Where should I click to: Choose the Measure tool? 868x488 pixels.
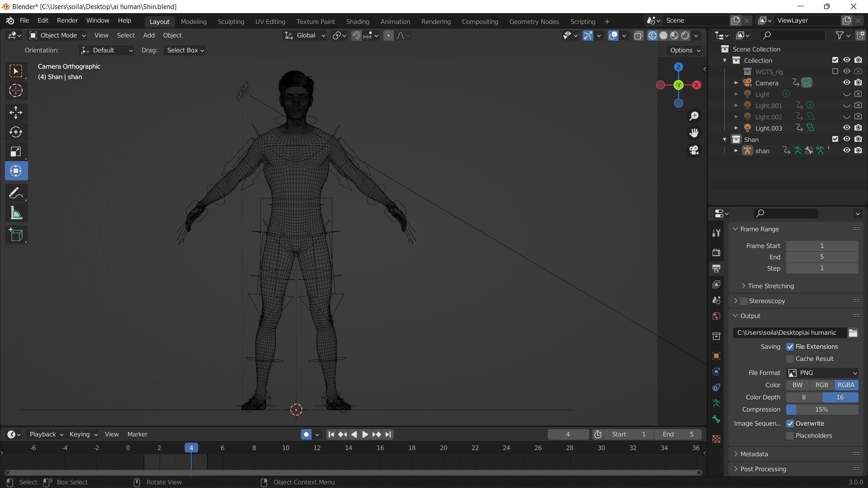[16, 213]
